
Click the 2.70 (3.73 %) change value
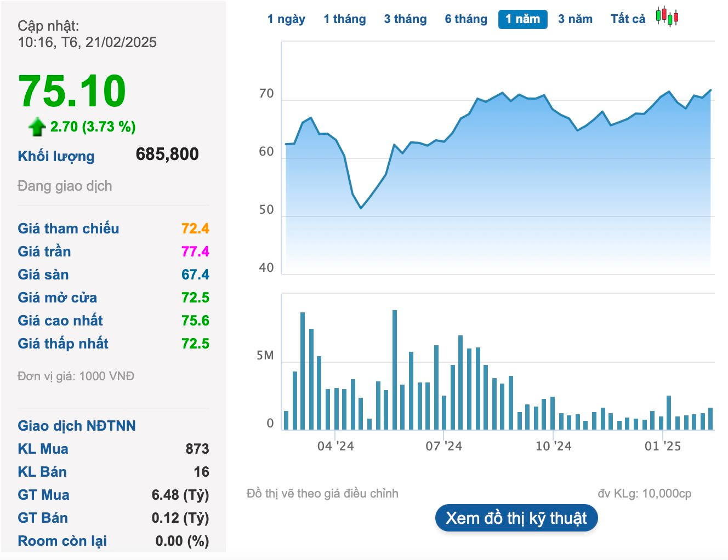coord(93,127)
